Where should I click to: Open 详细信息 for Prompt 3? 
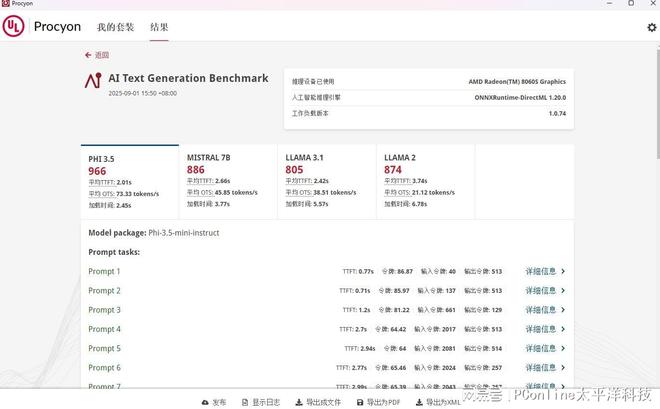540,310
